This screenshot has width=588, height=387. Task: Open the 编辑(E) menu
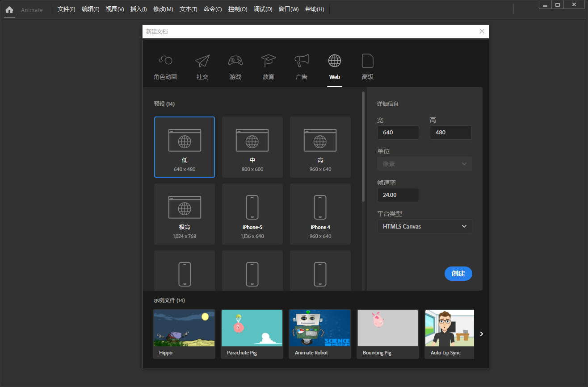coord(91,9)
